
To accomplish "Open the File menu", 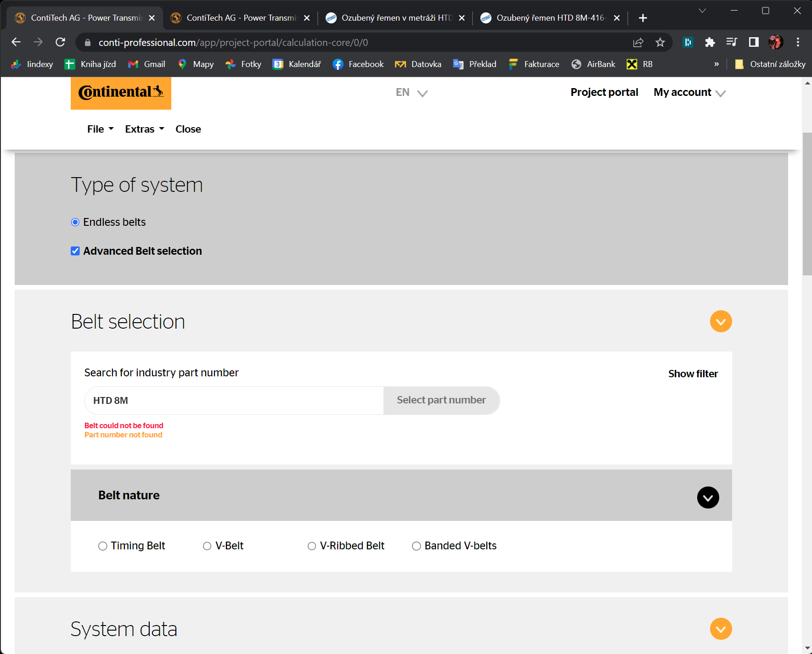I will pyautogui.click(x=100, y=129).
